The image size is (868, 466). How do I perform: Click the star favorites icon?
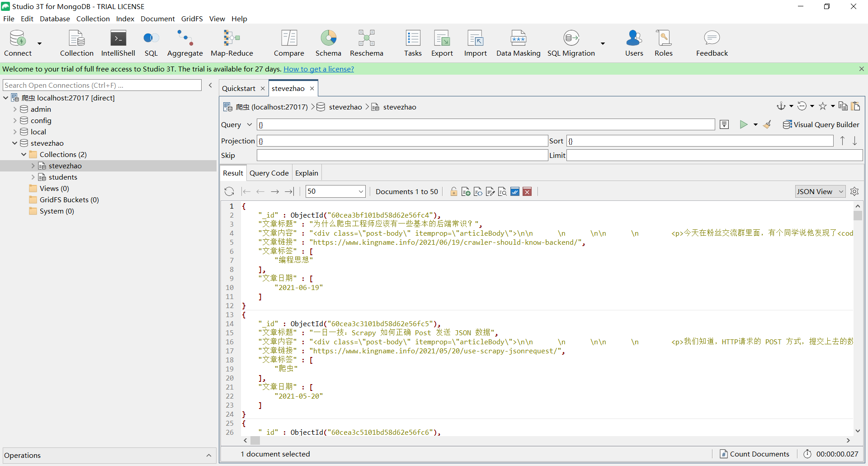(823, 106)
